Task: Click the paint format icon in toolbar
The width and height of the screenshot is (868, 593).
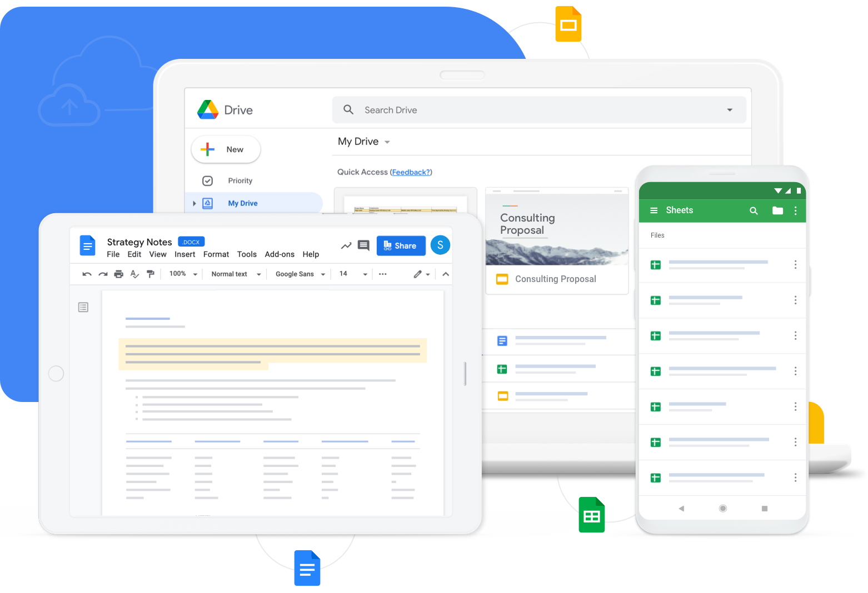Action: (150, 274)
